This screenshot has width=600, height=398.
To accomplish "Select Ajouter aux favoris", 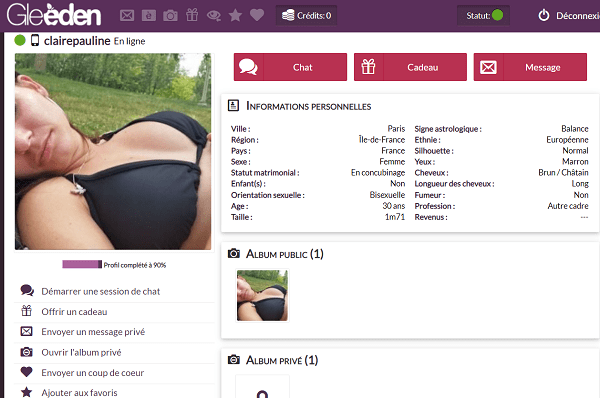I will [79, 393].
